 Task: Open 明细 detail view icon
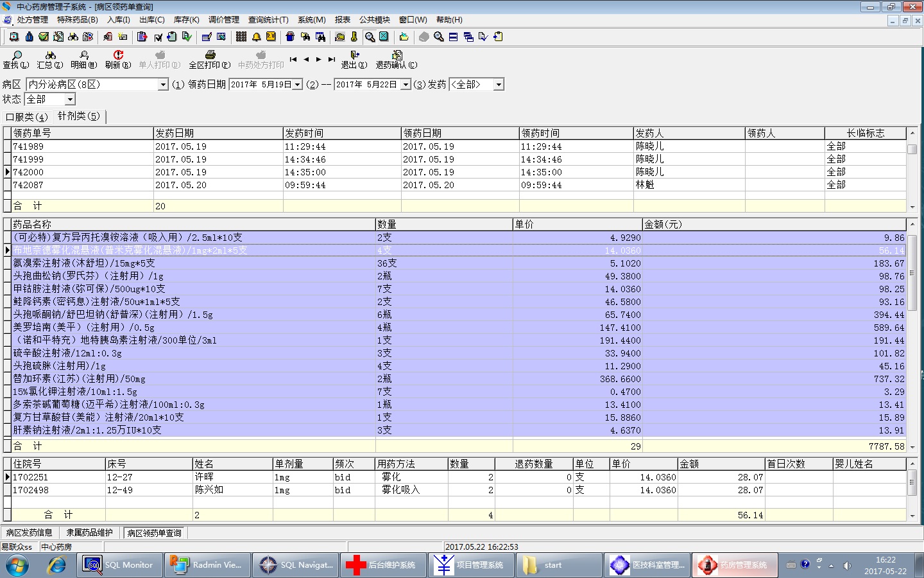(83, 56)
